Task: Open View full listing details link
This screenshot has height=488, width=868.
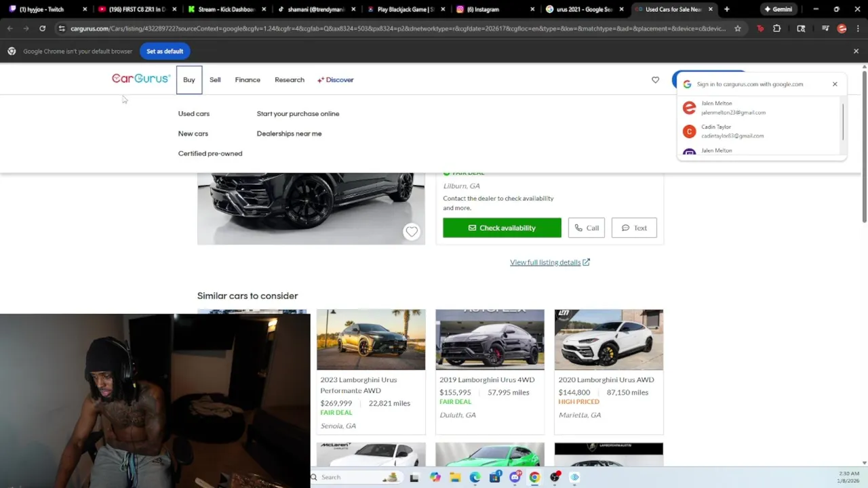Action: tap(550, 262)
